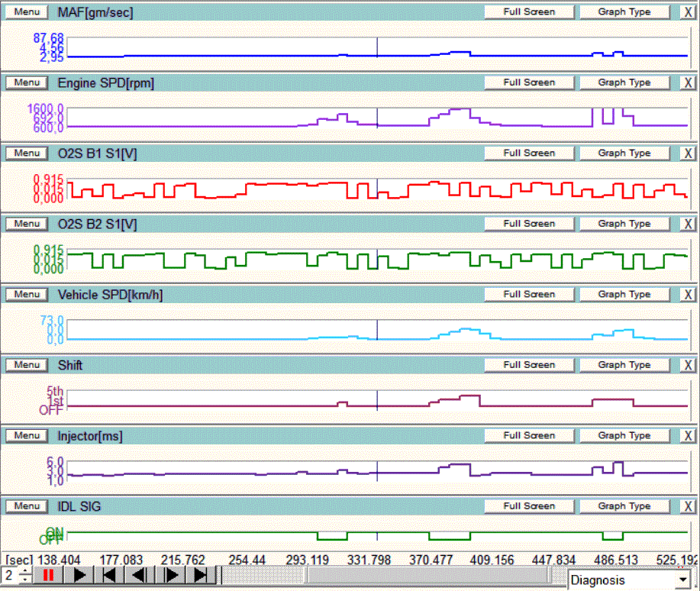Change Graph Type for Vehicle SPD
700x591 pixels.
pyautogui.click(x=624, y=295)
